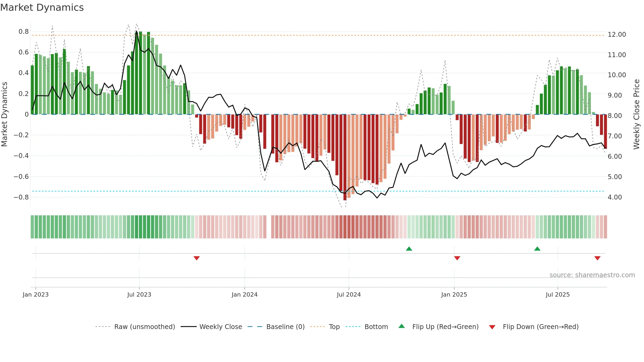
Task: Click the green Flip Up triangle in legend
Action: 402,326
